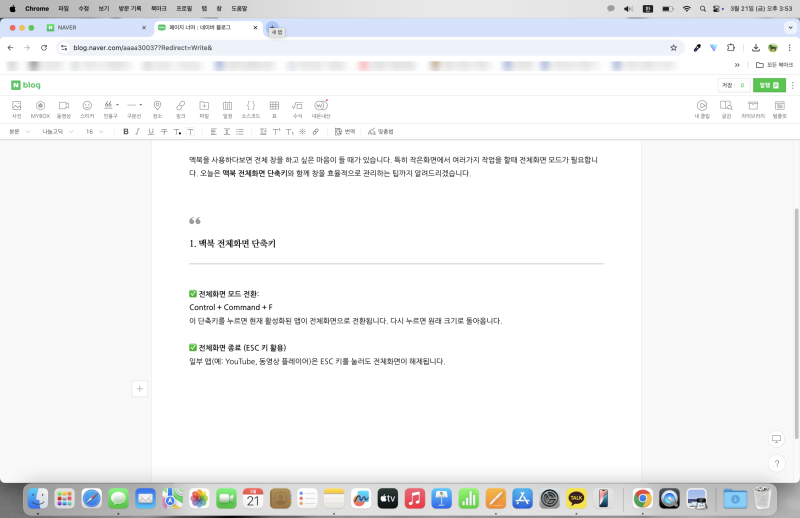
Task: Switch to PC preview monitor icon
Action: pos(777,439)
